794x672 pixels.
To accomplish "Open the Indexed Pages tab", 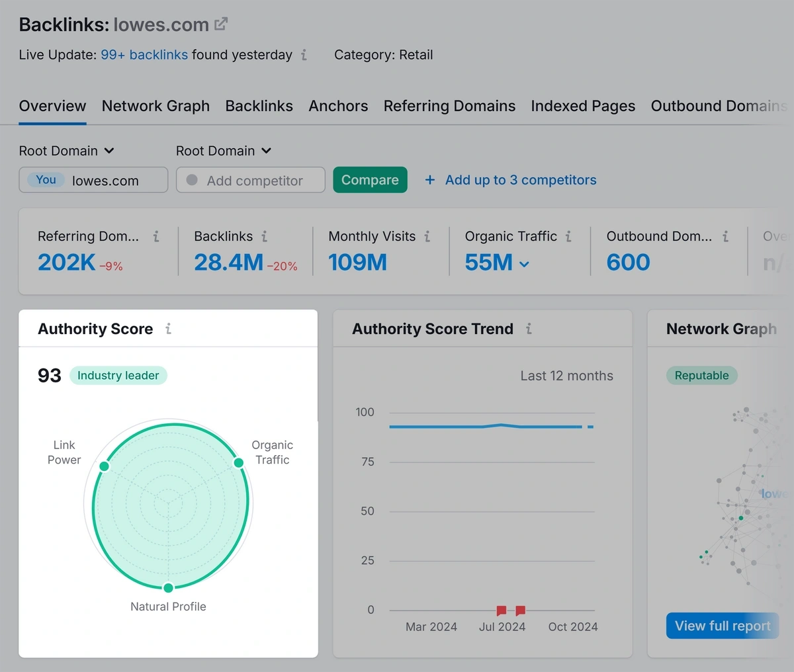I will (583, 106).
